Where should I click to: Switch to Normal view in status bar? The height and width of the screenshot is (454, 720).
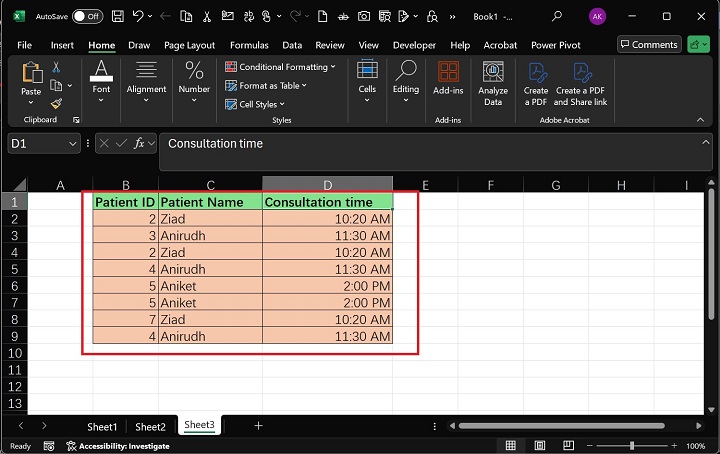pos(511,446)
